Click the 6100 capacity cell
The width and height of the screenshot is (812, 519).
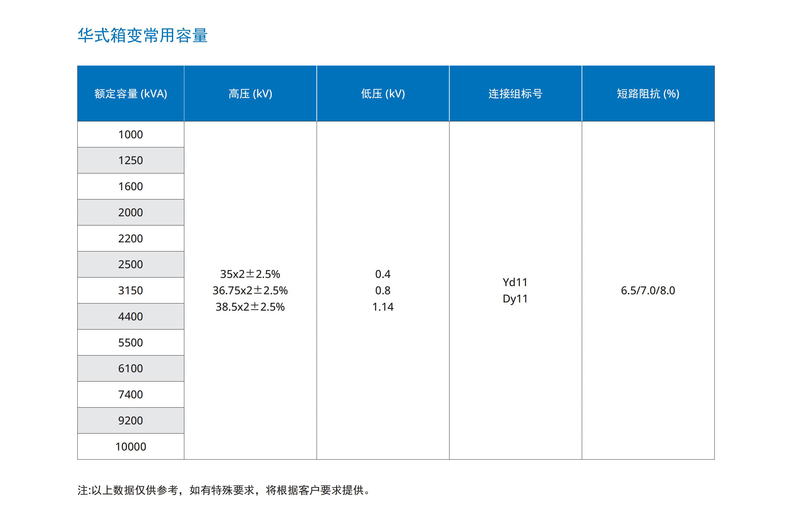click(x=131, y=368)
